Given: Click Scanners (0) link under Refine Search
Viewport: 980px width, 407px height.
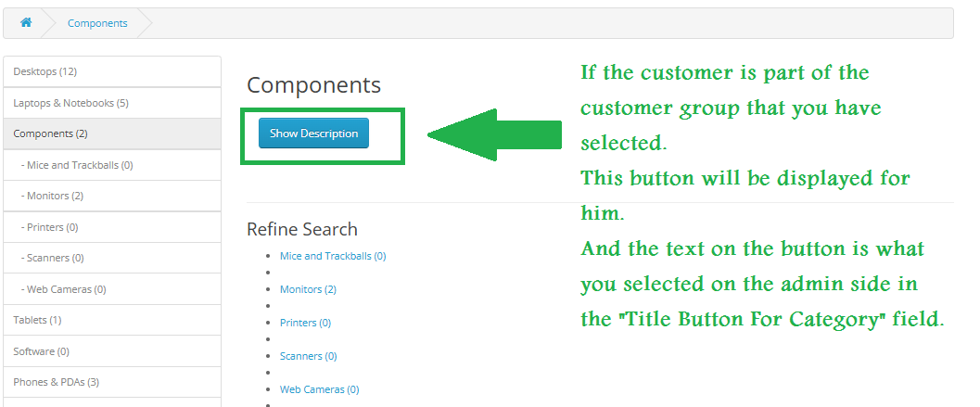Looking at the screenshot, I should 308,356.
